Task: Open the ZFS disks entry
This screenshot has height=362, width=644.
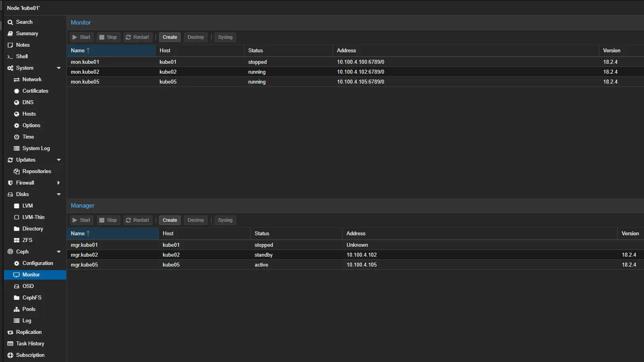Action: 27,240
